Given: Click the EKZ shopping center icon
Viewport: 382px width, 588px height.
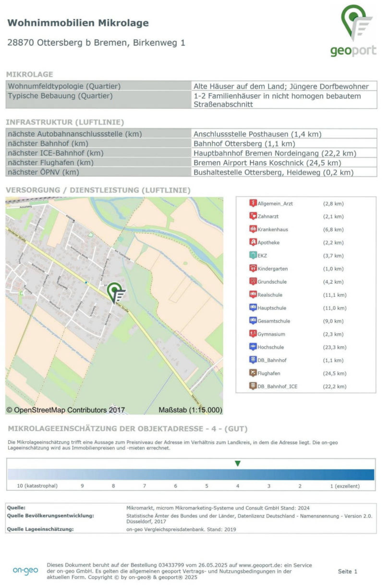Looking at the screenshot, I should 253,255.
